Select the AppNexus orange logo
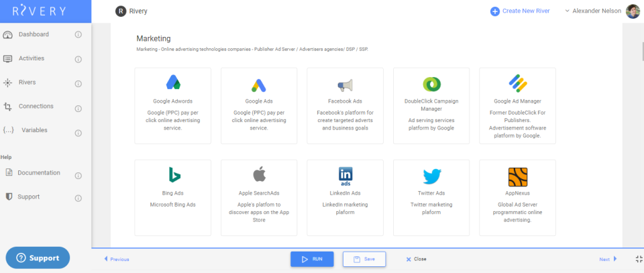Viewport: 644px width, 273px height. point(517,177)
